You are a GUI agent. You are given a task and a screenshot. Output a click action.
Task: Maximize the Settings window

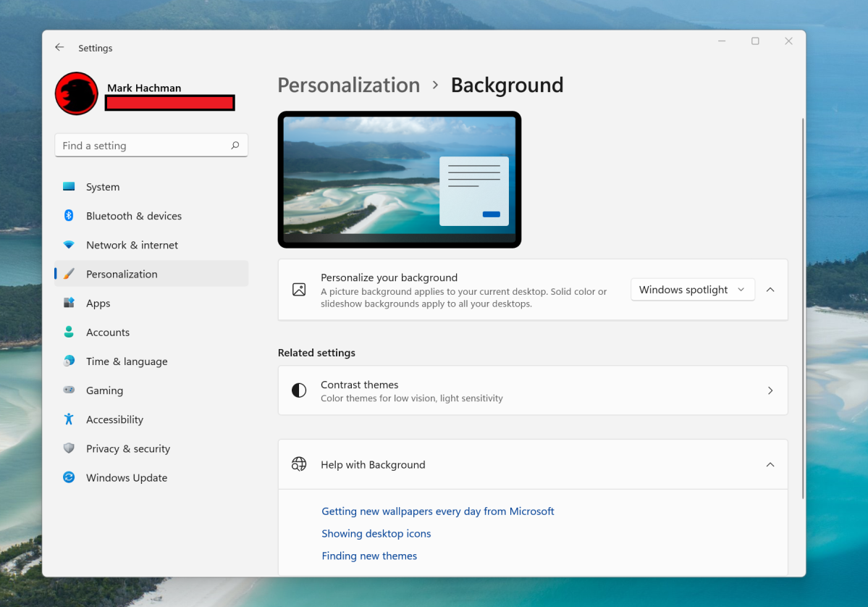tap(755, 41)
